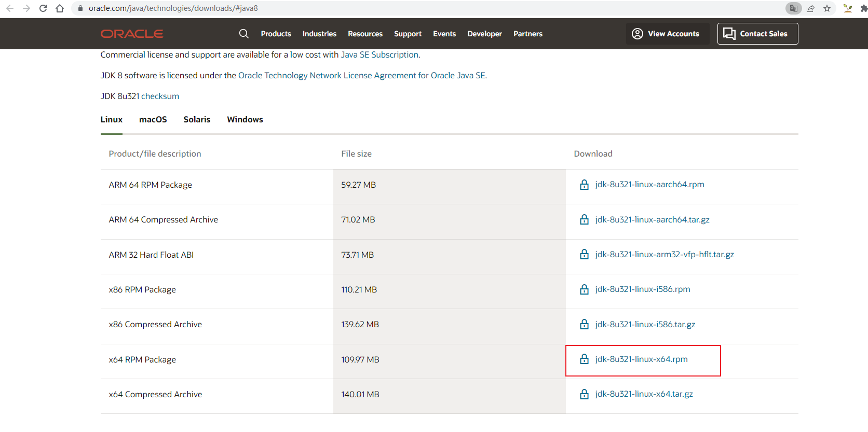Click the Contact Sales button
The image size is (868, 432).
click(757, 34)
